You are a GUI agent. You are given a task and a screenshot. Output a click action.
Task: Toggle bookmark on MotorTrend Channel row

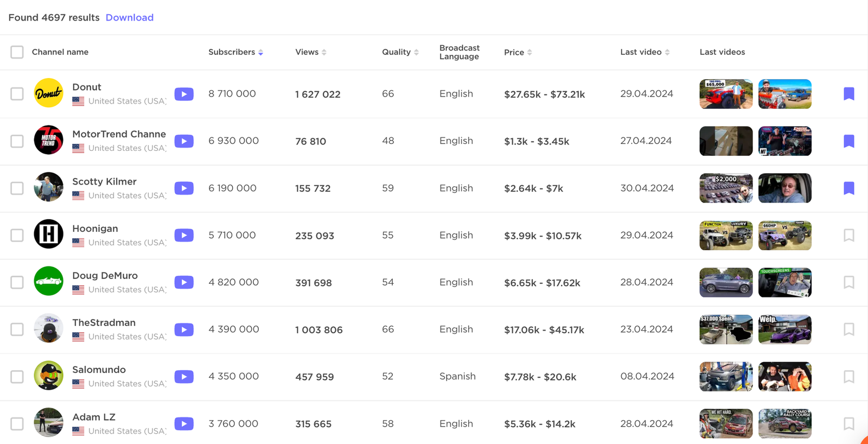click(x=849, y=141)
